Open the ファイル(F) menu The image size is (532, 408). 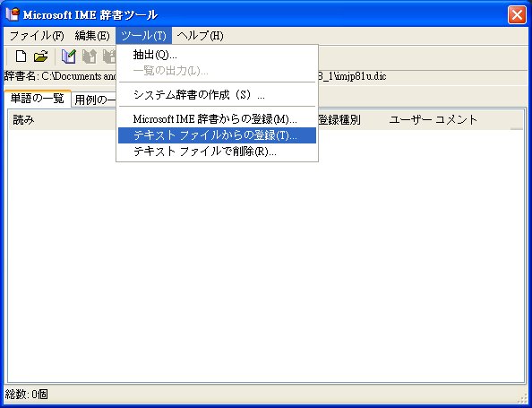[x=37, y=36]
